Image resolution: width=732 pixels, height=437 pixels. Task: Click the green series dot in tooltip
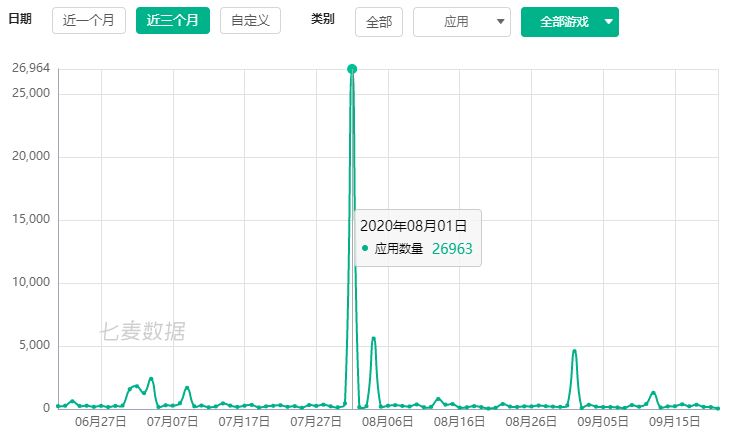pos(365,248)
